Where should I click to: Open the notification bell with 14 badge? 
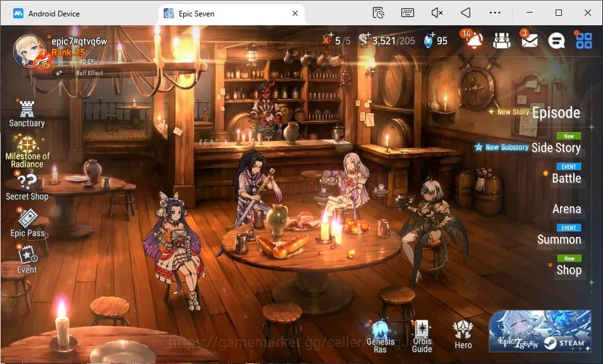pyautogui.click(x=474, y=40)
